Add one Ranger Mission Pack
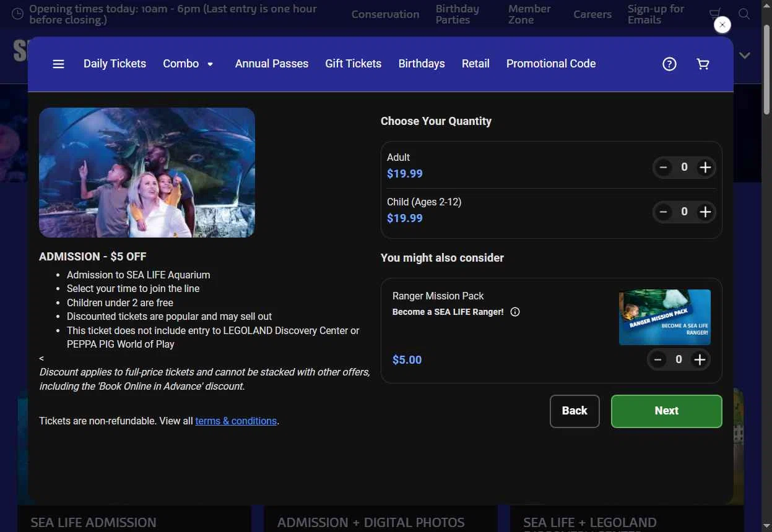Image resolution: width=772 pixels, height=532 pixels. pos(700,360)
